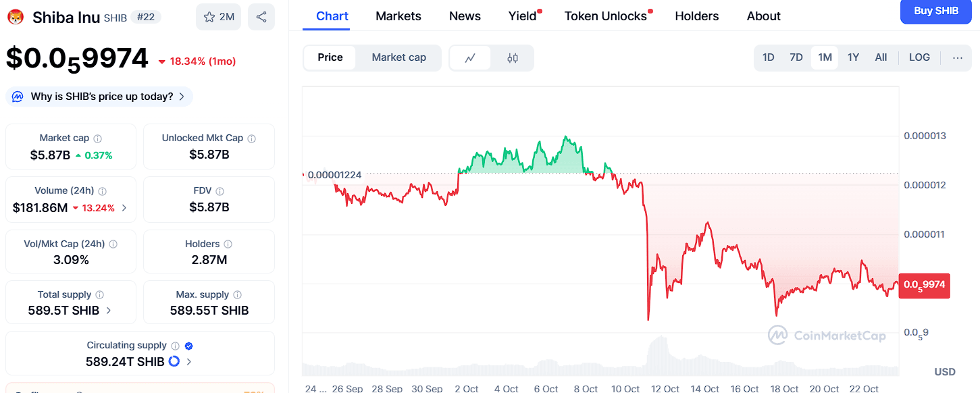Expand Total supply details chevron
The height and width of the screenshot is (393, 980).
(x=109, y=311)
